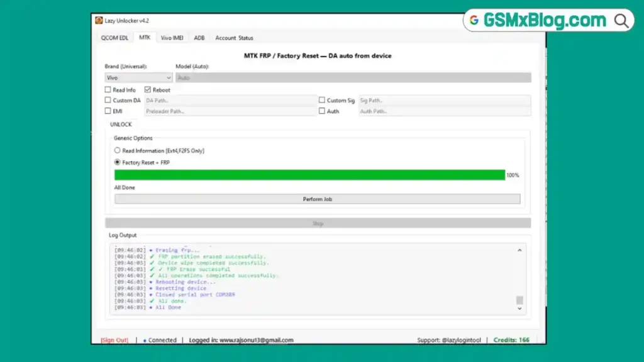644x362 pixels.
Task: Tick the EMI checkbox
Action: pyautogui.click(x=108, y=111)
